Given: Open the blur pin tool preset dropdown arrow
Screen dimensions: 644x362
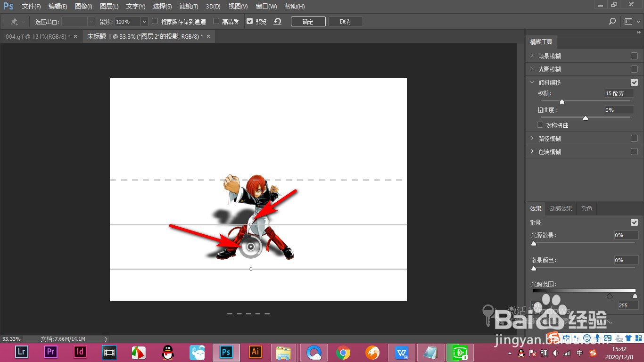Looking at the screenshot, I should click(23, 22).
